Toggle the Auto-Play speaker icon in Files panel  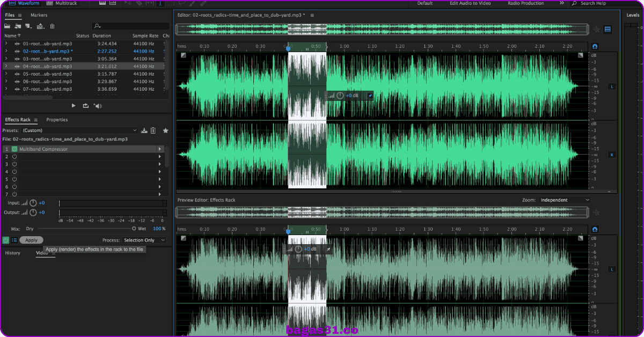[97, 106]
